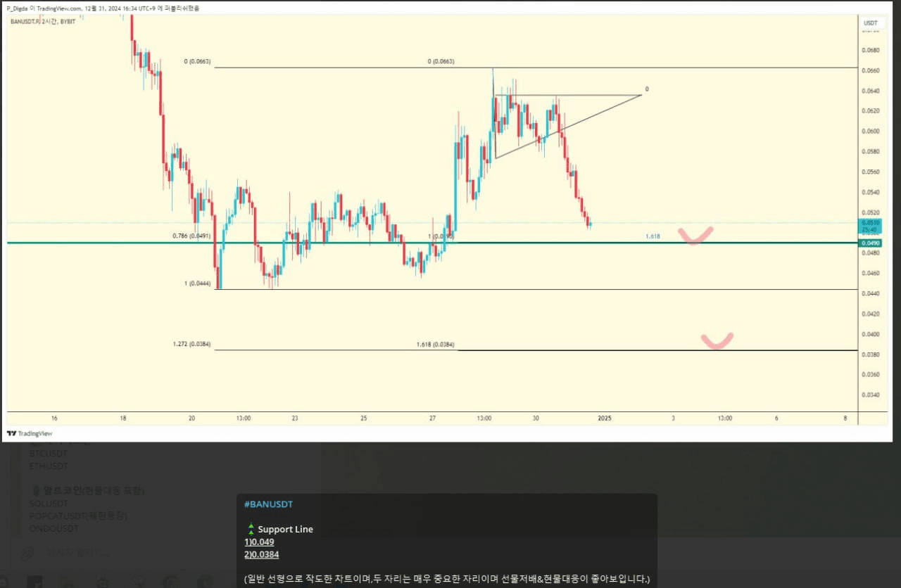Click the 2)0.0384 support level text
The image size is (901, 588).
(x=262, y=555)
